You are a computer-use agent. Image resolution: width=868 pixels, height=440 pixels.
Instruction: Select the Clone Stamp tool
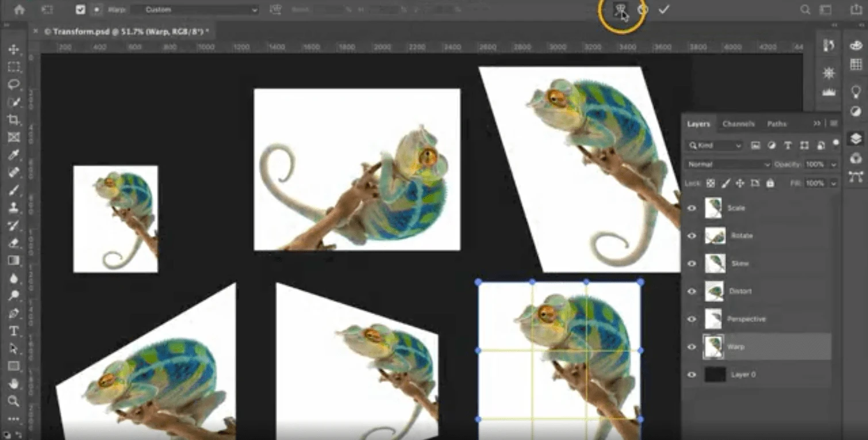coord(14,207)
